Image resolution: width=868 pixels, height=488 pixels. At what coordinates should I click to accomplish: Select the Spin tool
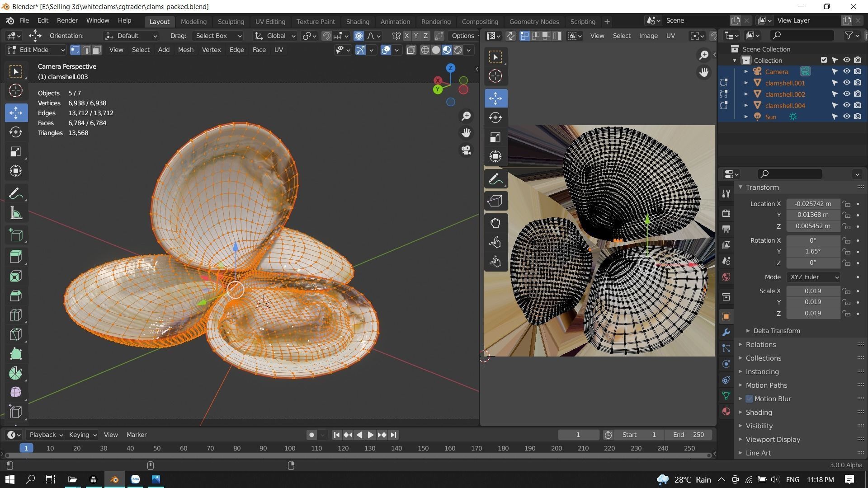tap(16, 373)
